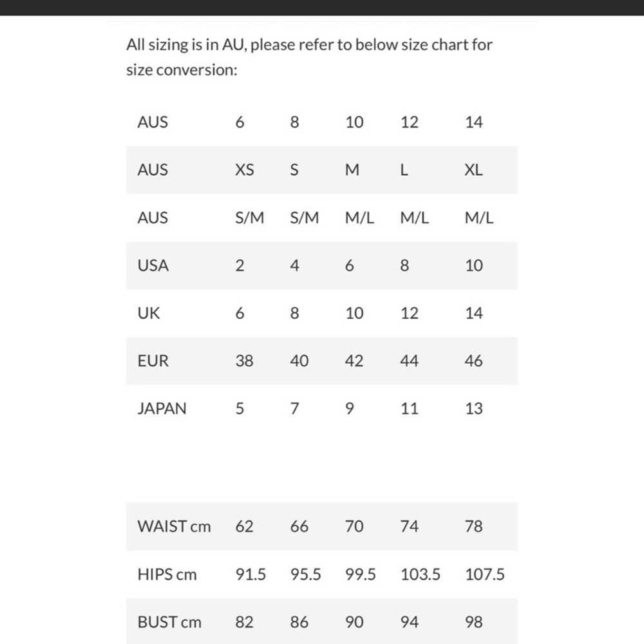Select the Japan size 13 value
This screenshot has height=644, width=644.
click(x=473, y=408)
